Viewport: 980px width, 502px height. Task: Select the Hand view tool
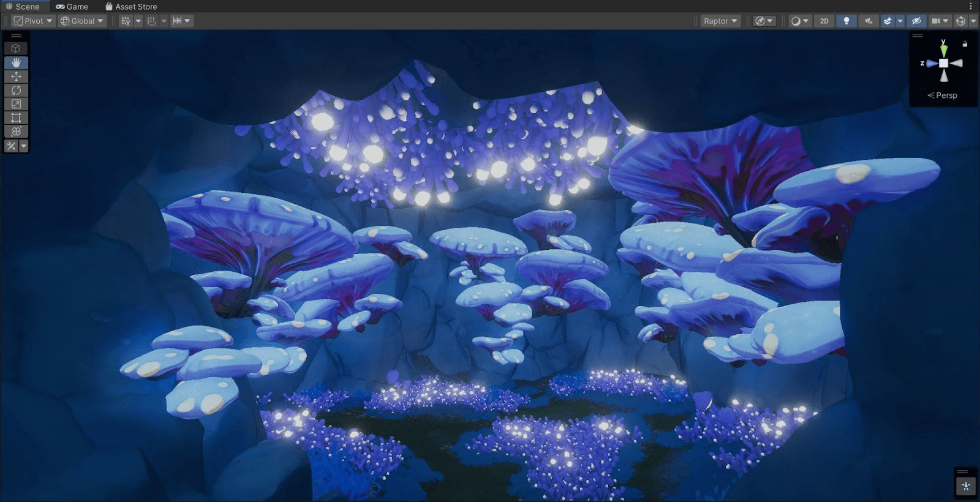16,62
